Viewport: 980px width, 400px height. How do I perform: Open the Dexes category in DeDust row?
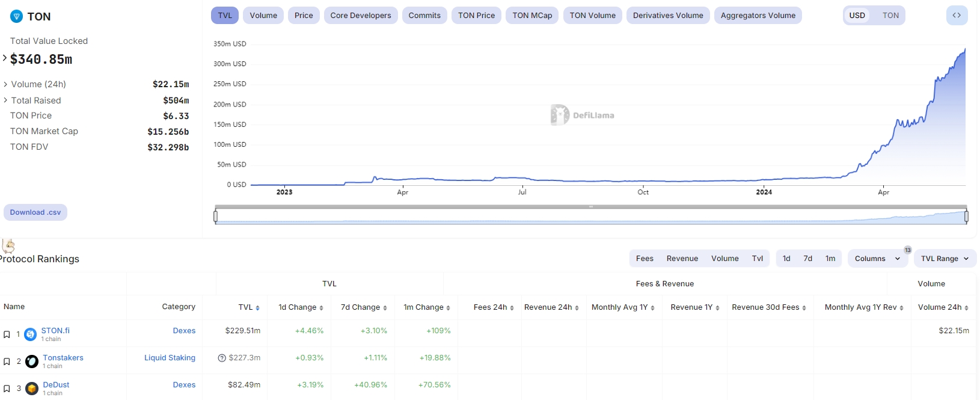(x=184, y=385)
